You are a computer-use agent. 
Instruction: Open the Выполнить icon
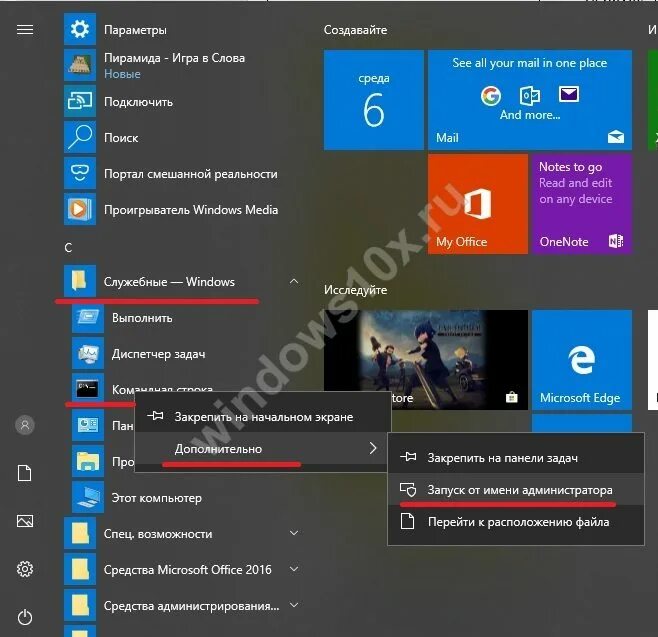coord(88,317)
